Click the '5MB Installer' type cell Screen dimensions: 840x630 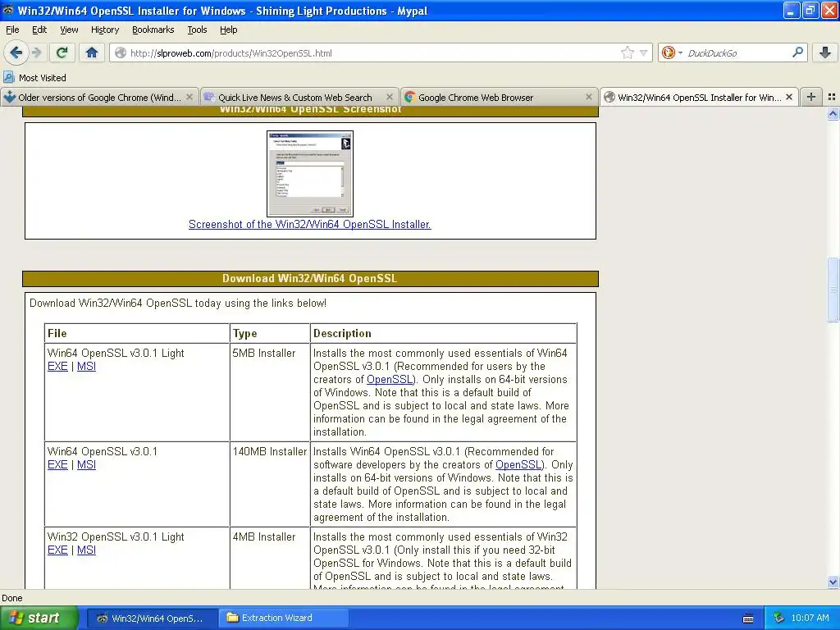pos(270,392)
